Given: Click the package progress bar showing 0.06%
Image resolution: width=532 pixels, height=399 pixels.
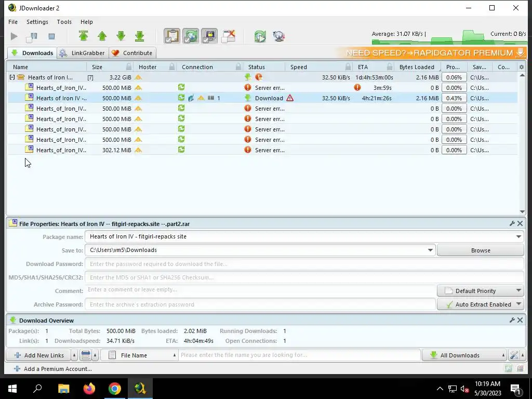Looking at the screenshot, I should tap(454, 77).
